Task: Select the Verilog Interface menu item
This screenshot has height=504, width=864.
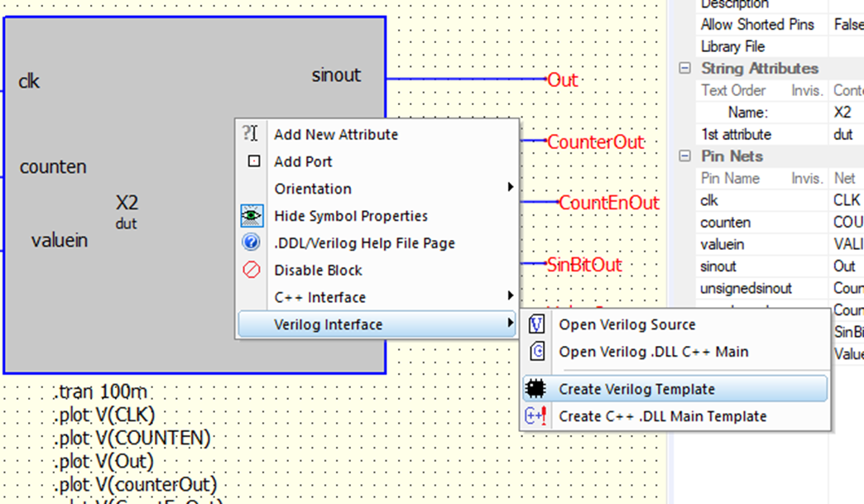Action: 377,324
